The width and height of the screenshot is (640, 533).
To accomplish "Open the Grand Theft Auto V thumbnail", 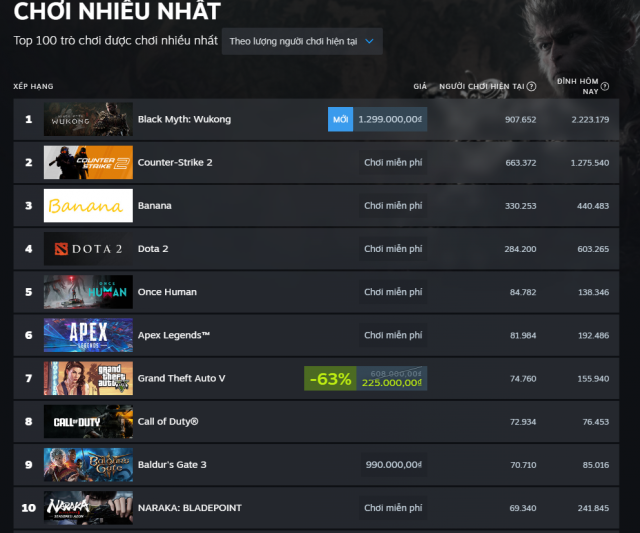I will (x=88, y=378).
